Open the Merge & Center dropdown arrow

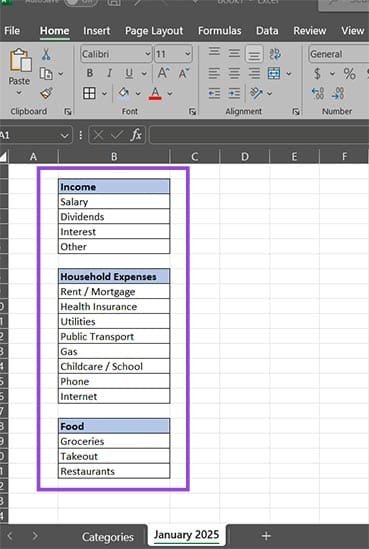click(x=288, y=74)
